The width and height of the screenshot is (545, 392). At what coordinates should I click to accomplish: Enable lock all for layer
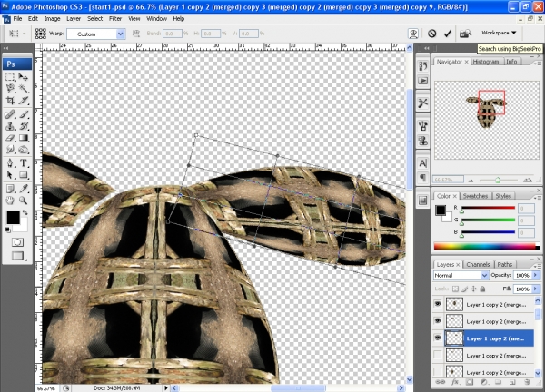[482, 289]
